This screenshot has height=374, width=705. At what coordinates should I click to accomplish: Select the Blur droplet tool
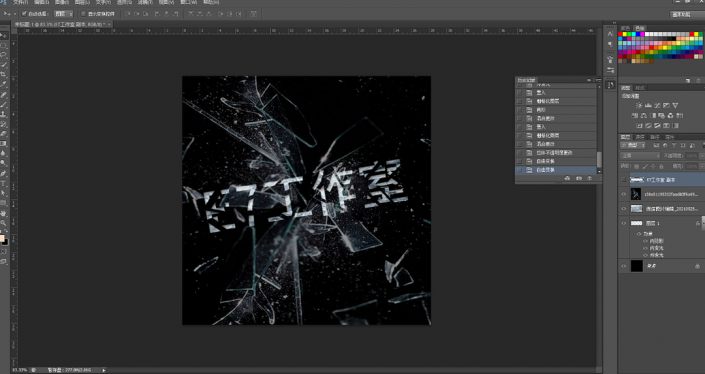pyautogui.click(x=4, y=154)
